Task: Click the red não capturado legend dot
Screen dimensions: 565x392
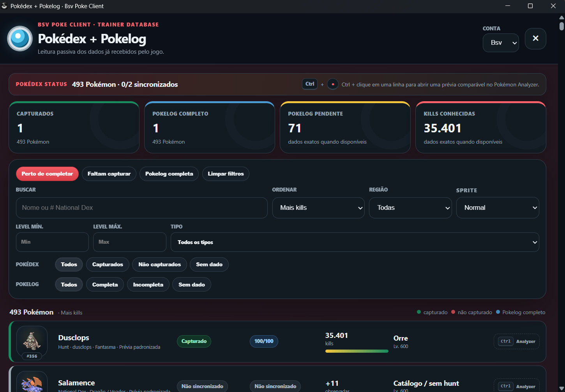Action: click(x=453, y=312)
